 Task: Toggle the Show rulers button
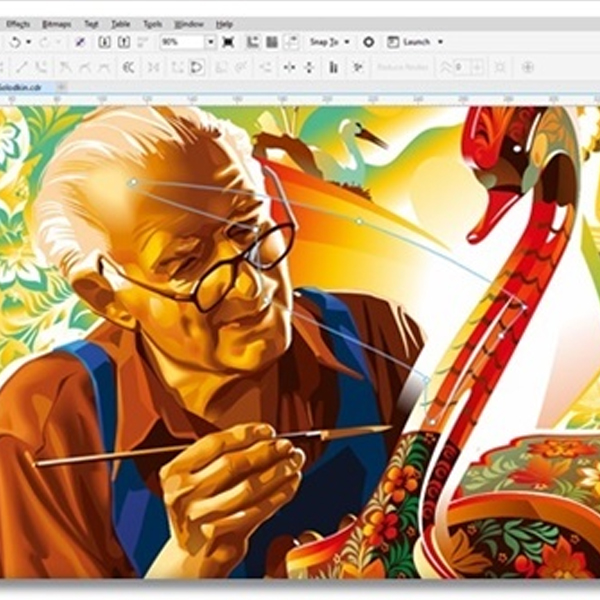(x=252, y=42)
